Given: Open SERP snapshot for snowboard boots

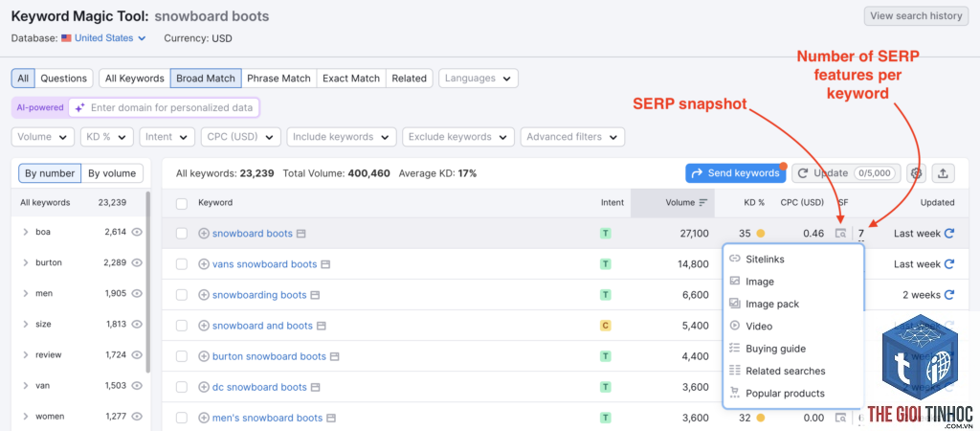Looking at the screenshot, I should click(x=841, y=234).
